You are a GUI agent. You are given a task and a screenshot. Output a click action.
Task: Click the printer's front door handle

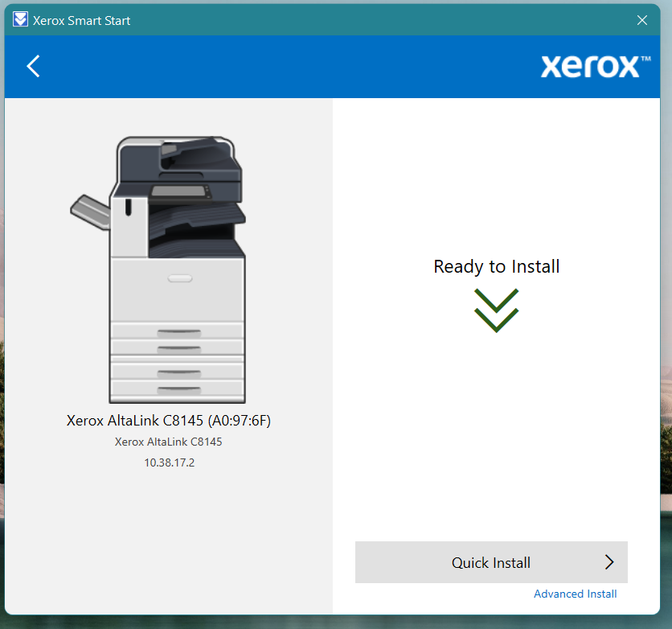tap(179, 278)
